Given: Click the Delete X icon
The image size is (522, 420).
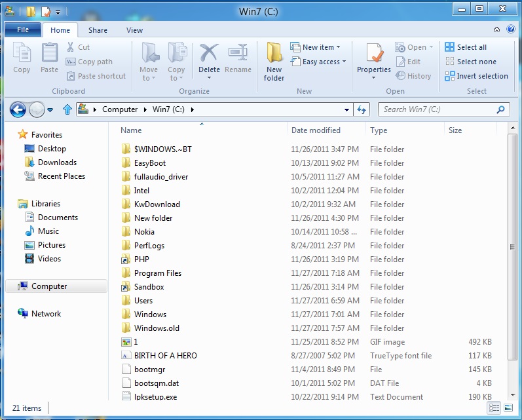Looking at the screenshot, I should (209, 53).
